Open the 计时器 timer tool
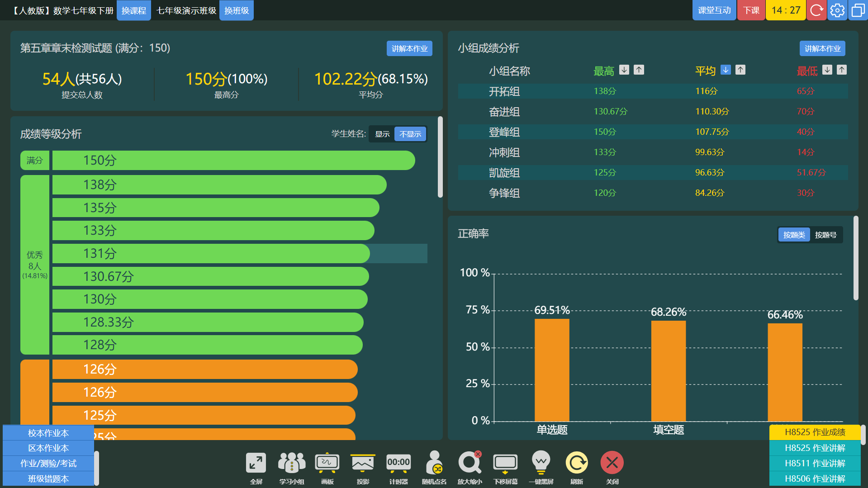The image size is (868, 488). [398, 464]
